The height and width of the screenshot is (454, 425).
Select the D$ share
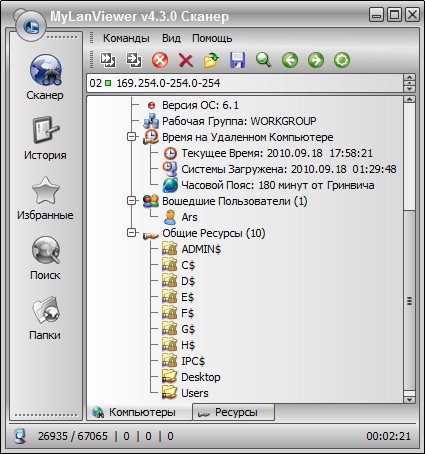click(188, 281)
